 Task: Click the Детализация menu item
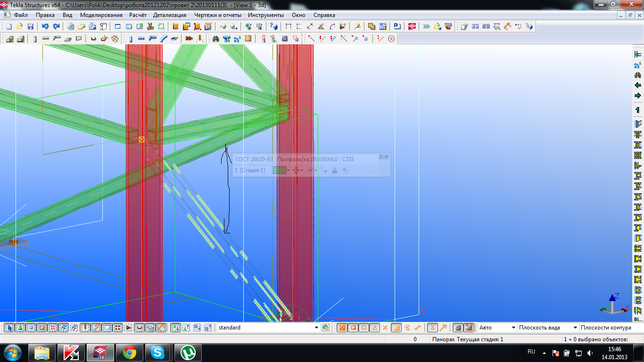click(169, 15)
